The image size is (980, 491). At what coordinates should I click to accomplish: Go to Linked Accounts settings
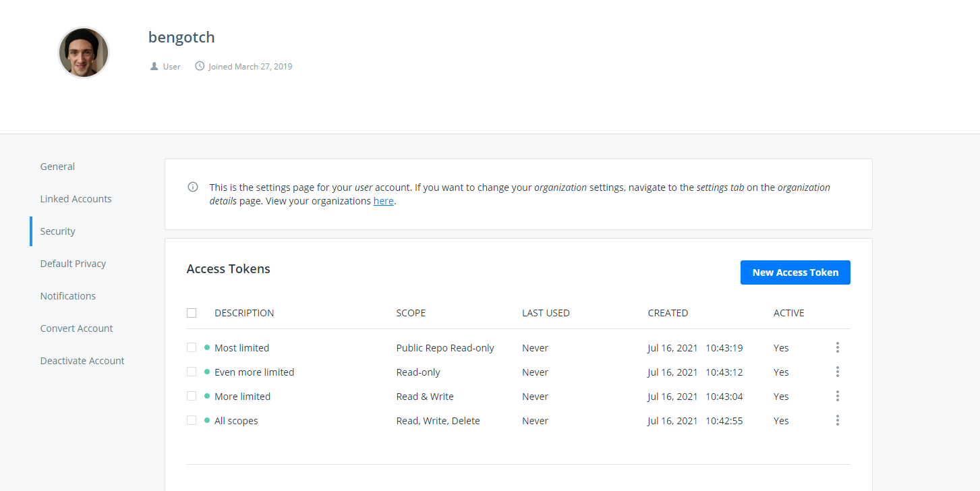click(76, 199)
